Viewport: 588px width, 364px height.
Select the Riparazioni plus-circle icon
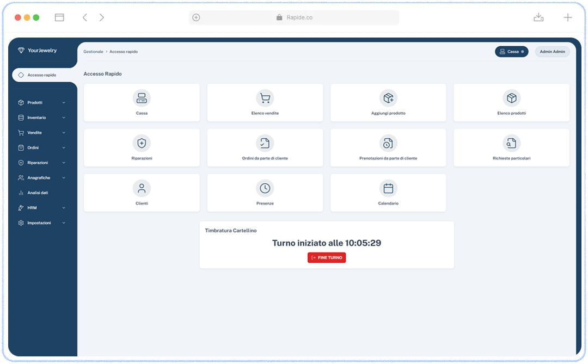tap(142, 143)
